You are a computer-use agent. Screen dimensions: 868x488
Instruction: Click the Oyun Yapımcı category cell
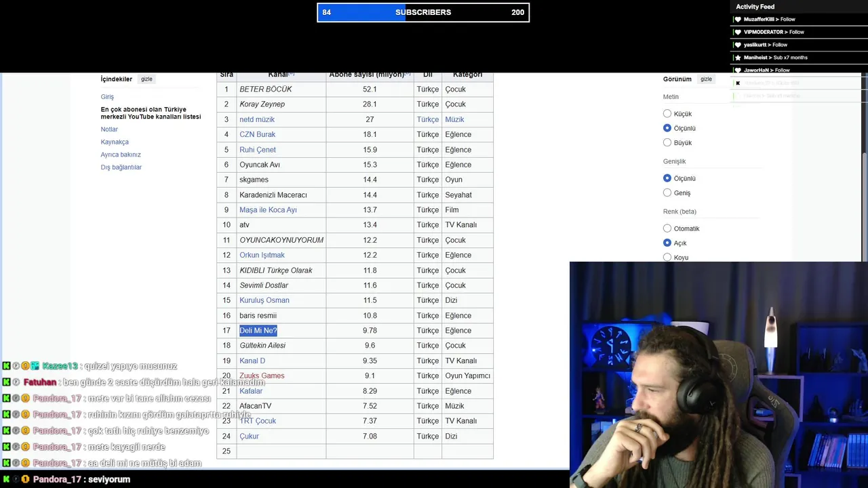click(x=467, y=375)
